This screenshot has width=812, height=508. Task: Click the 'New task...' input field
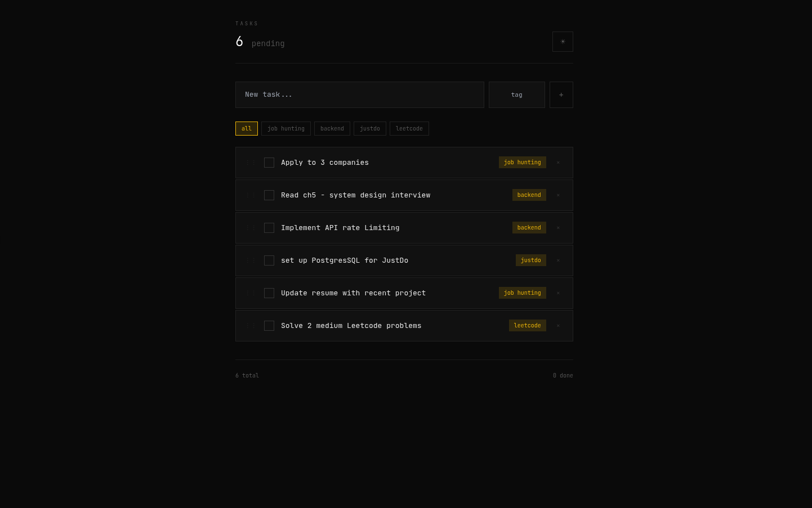(359, 95)
